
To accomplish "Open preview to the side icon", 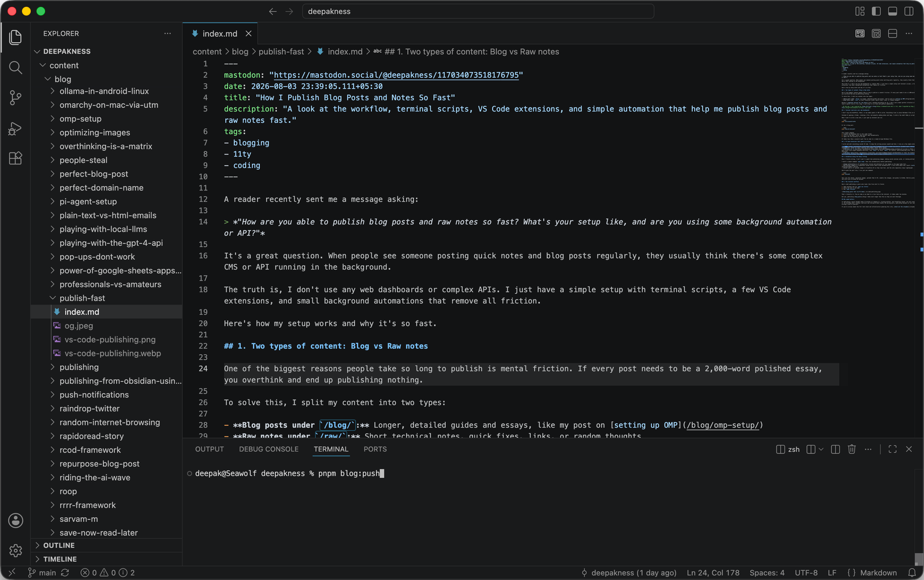I will (x=860, y=33).
